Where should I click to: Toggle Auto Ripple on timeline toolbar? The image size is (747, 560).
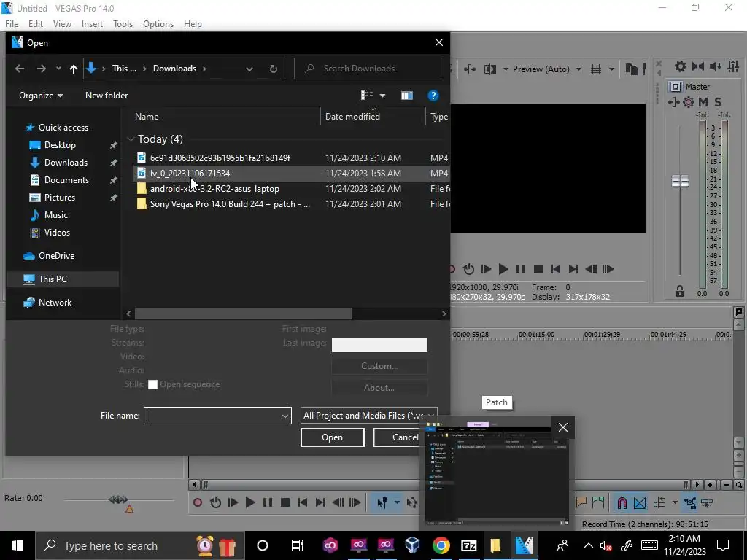point(659,503)
